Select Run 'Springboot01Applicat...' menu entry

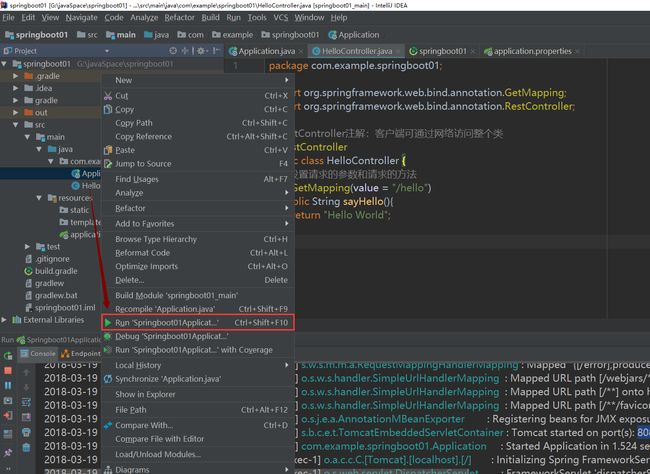198,323
